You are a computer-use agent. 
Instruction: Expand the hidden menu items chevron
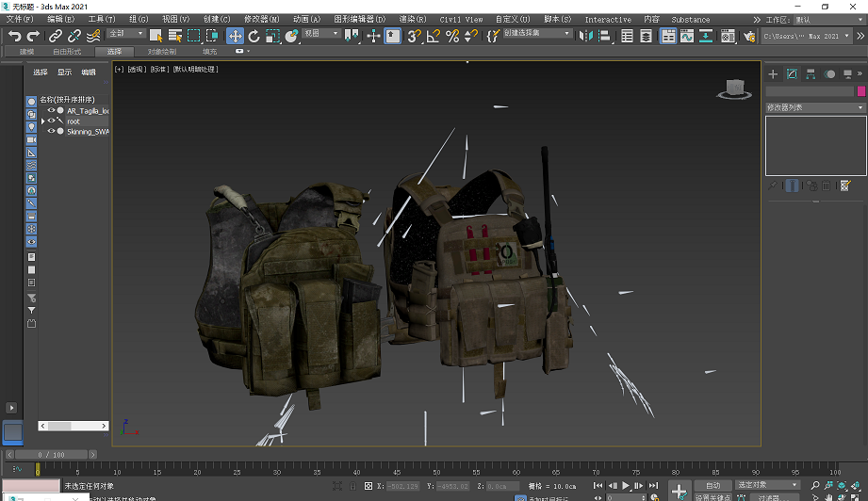(756, 20)
